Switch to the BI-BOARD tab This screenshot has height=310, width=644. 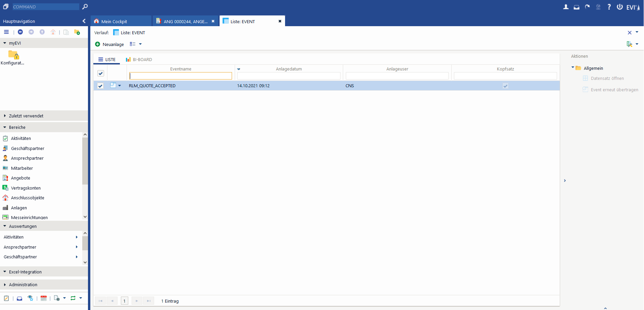139,60
